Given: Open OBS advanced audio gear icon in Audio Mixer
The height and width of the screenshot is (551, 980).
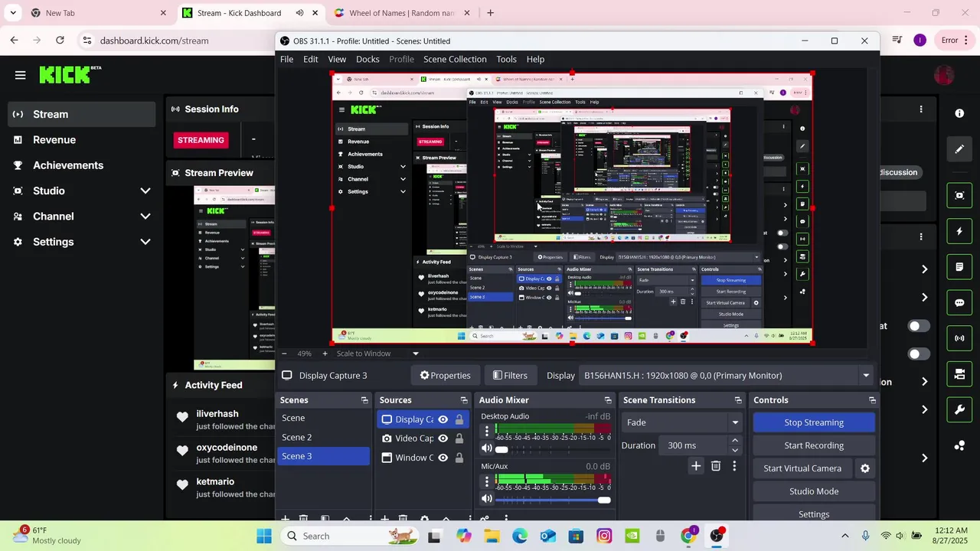Looking at the screenshot, I should coord(484,518).
